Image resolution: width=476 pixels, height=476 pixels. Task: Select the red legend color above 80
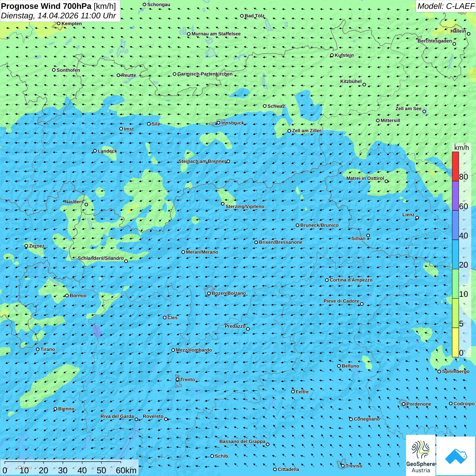[x=455, y=166]
